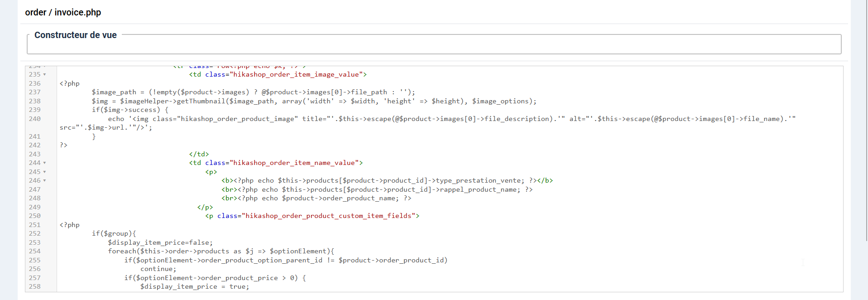
Task: Click '$display_item_price = true;' on line 258
Action: point(195,286)
